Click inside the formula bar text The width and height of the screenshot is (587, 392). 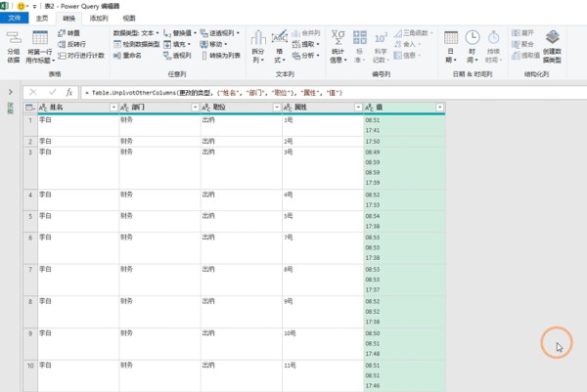pos(213,93)
